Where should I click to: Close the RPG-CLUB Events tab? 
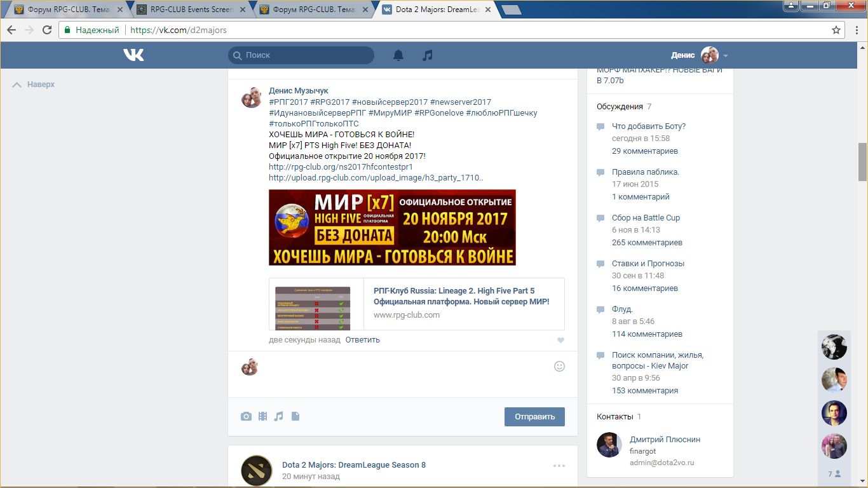click(242, 10)
